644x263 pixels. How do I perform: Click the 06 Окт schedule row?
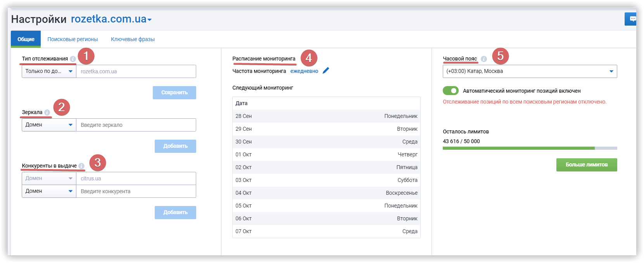point(326,218)
